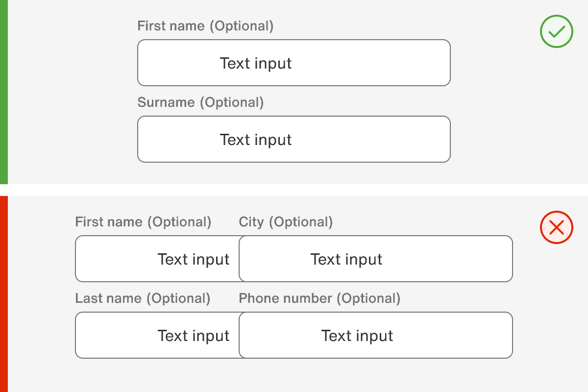Click the First name label beside City

(x=143, y=222)
